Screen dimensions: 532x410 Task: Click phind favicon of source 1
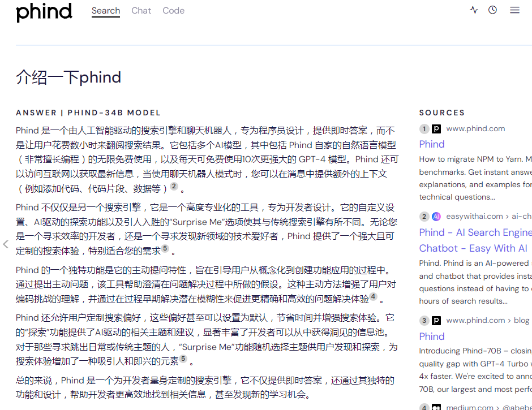[x=436, y=129]
